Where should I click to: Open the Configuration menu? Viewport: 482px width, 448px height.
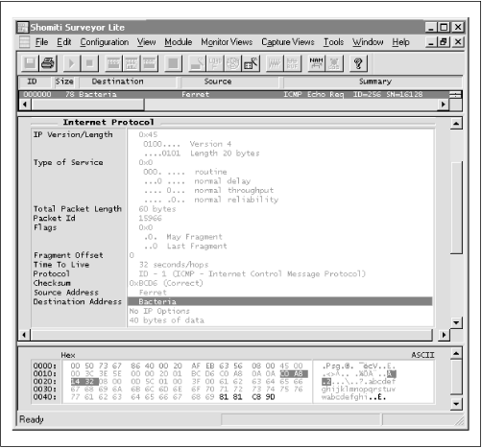(x=105, y=42)
